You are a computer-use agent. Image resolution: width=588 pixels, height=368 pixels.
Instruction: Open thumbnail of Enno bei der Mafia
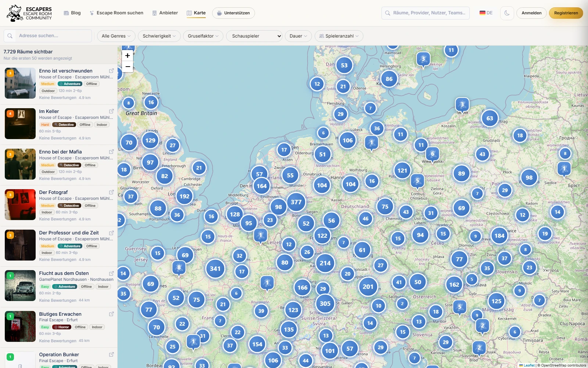click(20, 164)
